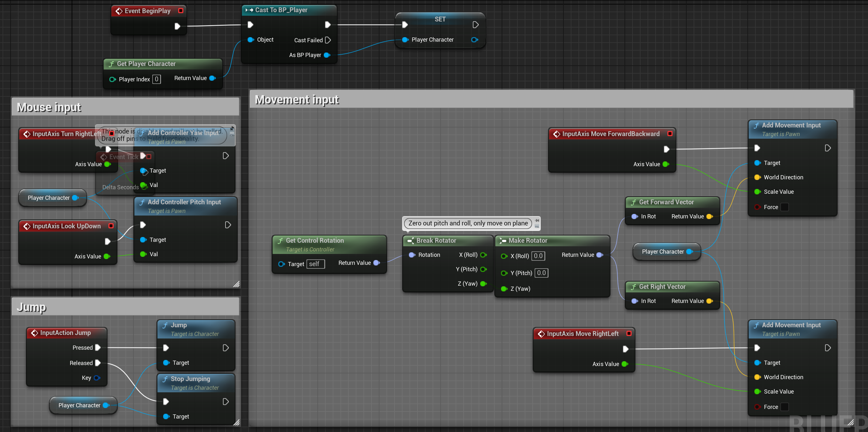
Task: Toggle the Force checkbox on lower Add Movement Input
Action: point(784,407)
